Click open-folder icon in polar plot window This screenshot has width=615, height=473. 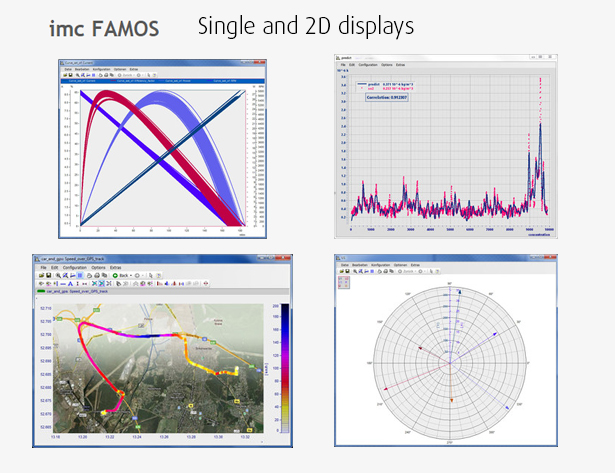tap(342, 271)
